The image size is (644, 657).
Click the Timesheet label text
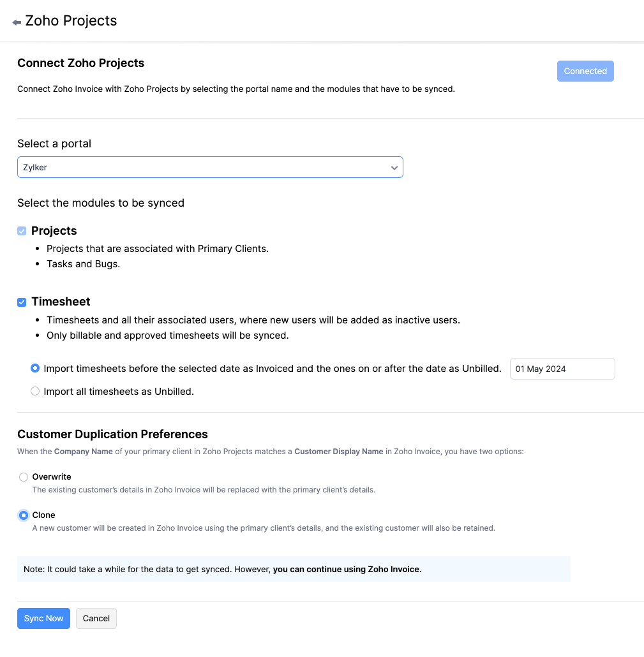(61, 302)
